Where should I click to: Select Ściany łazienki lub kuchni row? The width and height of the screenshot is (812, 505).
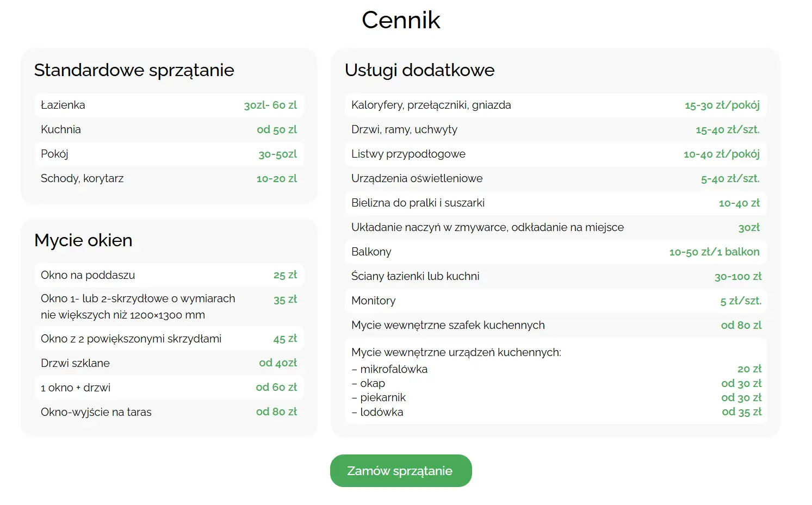point(556,276)
